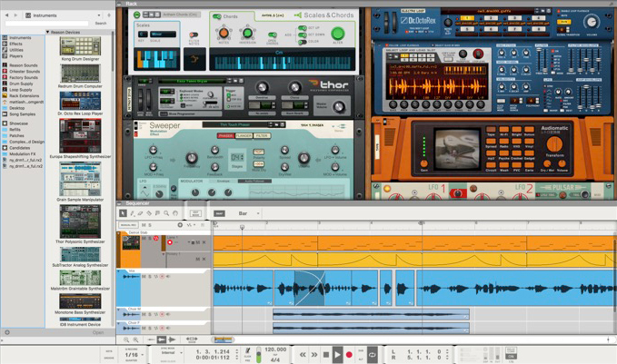This screenshot has height=364, width=617.
Task: Select the arrow selection tool in sequencer
Action: [123, 213]
